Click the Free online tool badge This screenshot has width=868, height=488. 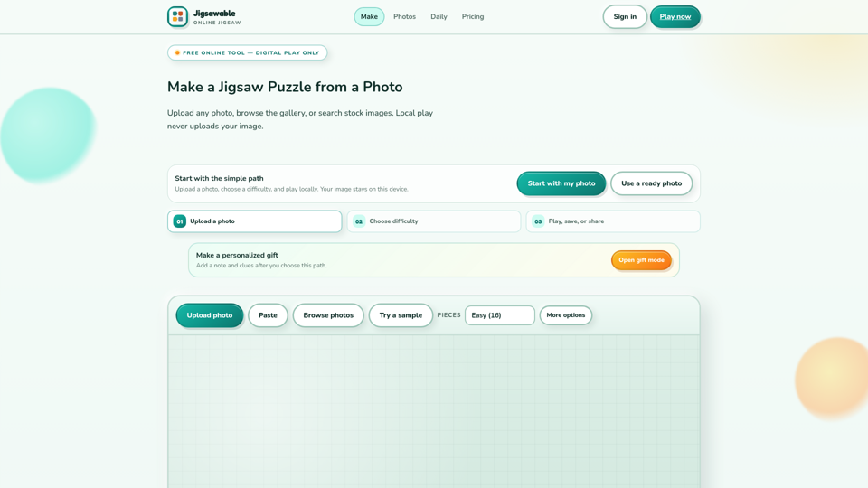click(x=248, y=52)
